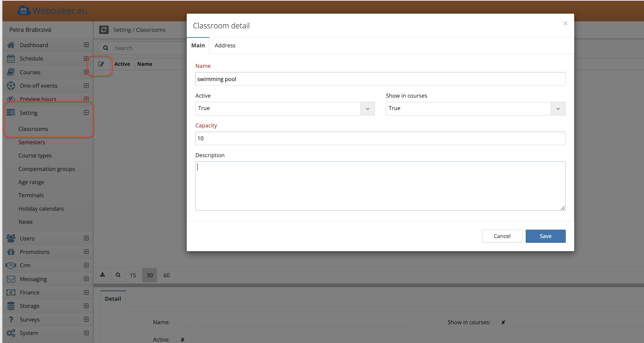Click the Promotions gift icon
The height and width of the screenshot is (343, 644).
click(11, 252)
